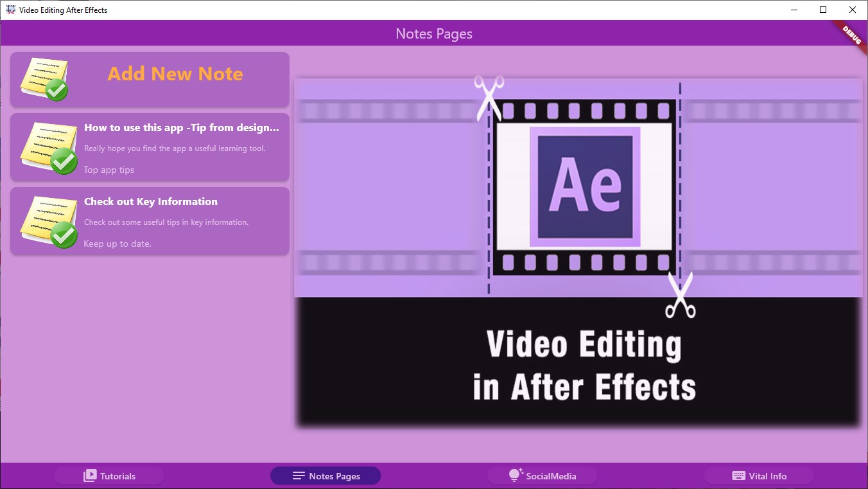Click the 'Top app tips' subtitle

pyautogui.click(x=109, y=170)
